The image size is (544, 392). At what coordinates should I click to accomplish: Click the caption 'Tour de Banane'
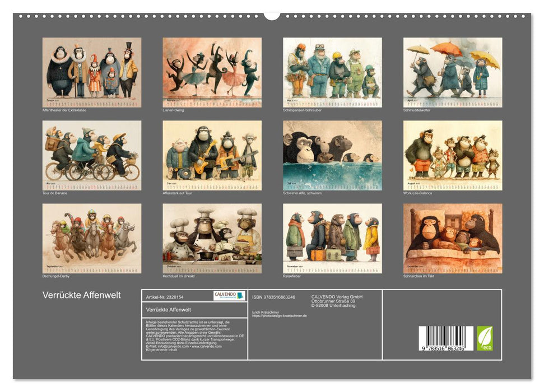[54, 193]
